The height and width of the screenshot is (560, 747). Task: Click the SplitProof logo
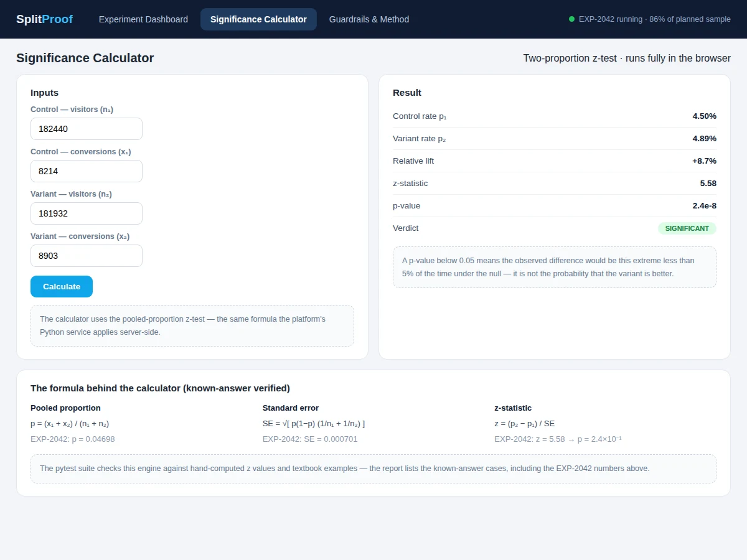click(x=44, y=19)
